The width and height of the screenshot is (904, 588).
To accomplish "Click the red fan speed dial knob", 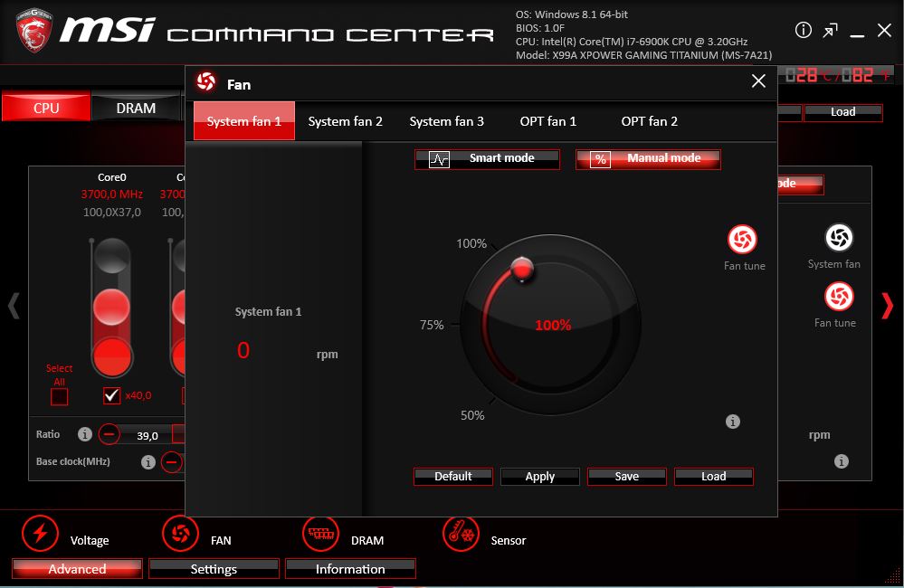I will tap(522, 269).
